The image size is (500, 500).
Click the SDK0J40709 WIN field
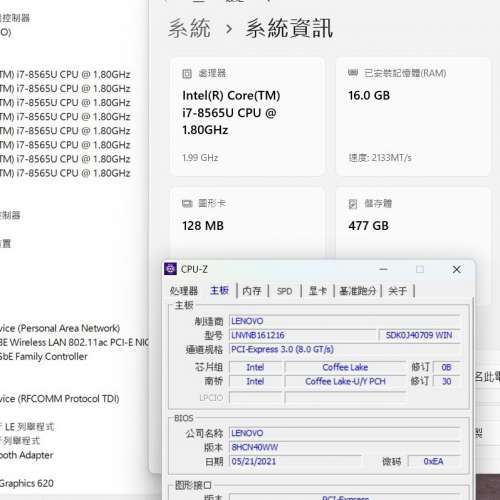pyautogui.click(x=419, y=335)
